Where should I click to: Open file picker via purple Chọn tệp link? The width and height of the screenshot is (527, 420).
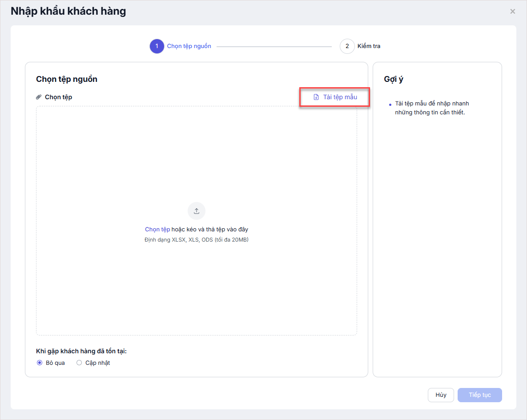tap(157, 230)
